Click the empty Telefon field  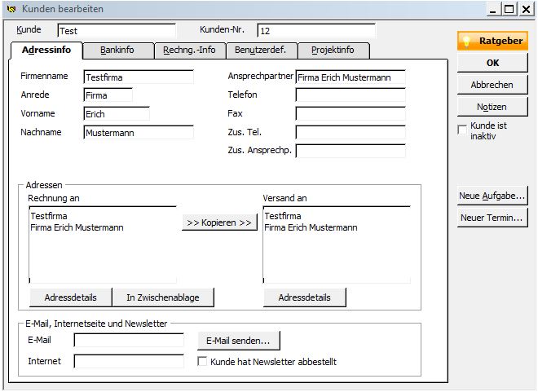(351, 95)
